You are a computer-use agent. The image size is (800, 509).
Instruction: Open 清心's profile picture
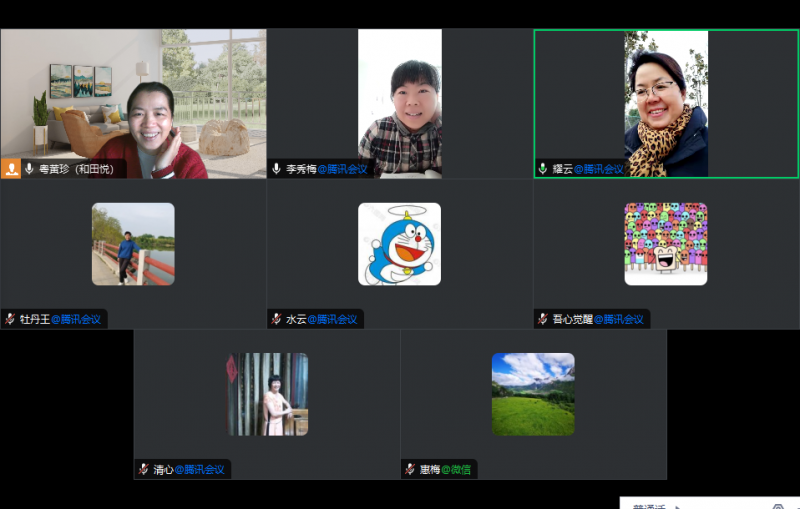point(267,394)
